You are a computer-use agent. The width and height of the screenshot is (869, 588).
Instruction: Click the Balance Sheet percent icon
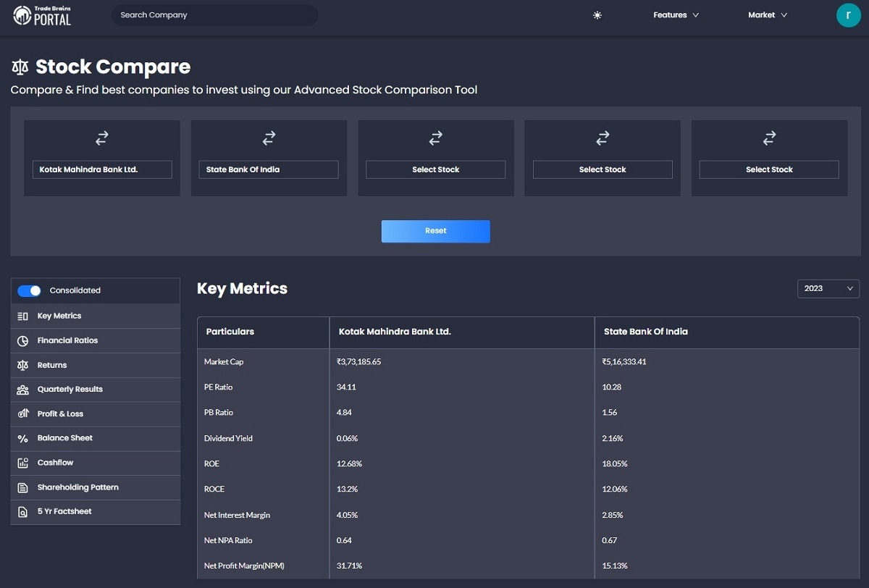[x=22, y=439]
